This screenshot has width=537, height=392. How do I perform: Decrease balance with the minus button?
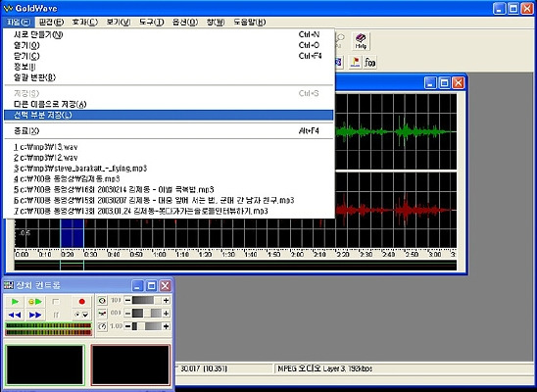(x=127, y=314)
